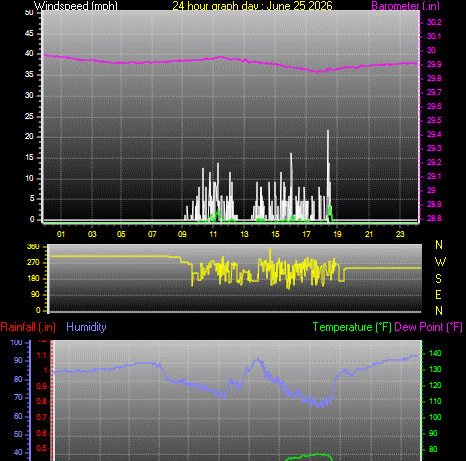Viewport: 466px width, 461px height.
Task: Click hour 11 on the time axis
Action: [213, 234]
